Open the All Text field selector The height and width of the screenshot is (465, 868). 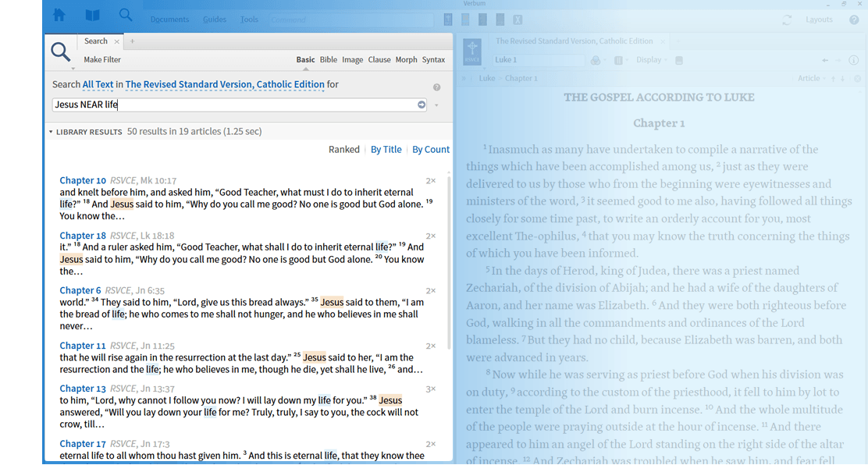click(x=98, y=85)
